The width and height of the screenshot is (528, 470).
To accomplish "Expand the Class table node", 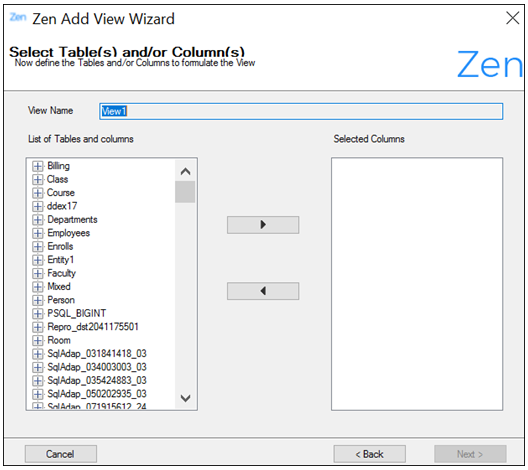I will pos(38,179).
